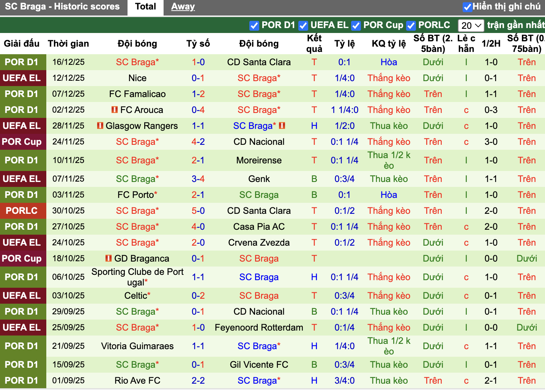Click the Thời gian column header
Screen dimensions: 545x392
(68, 44)
